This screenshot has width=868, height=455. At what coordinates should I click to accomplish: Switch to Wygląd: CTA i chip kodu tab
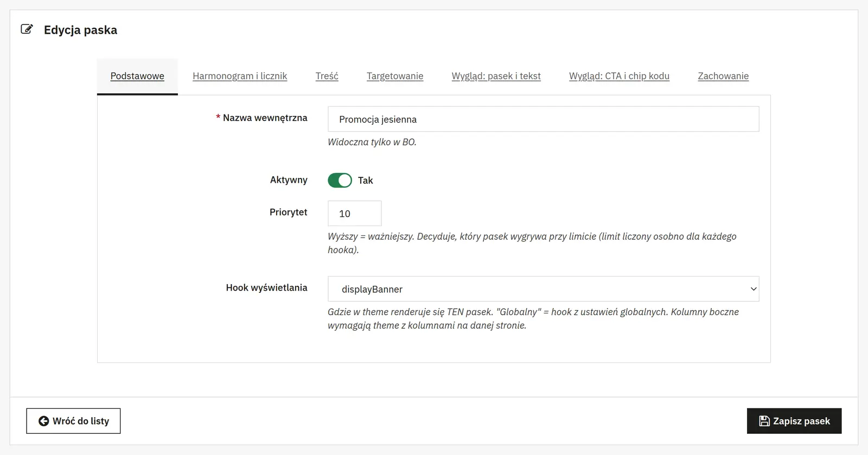(619, 76)
